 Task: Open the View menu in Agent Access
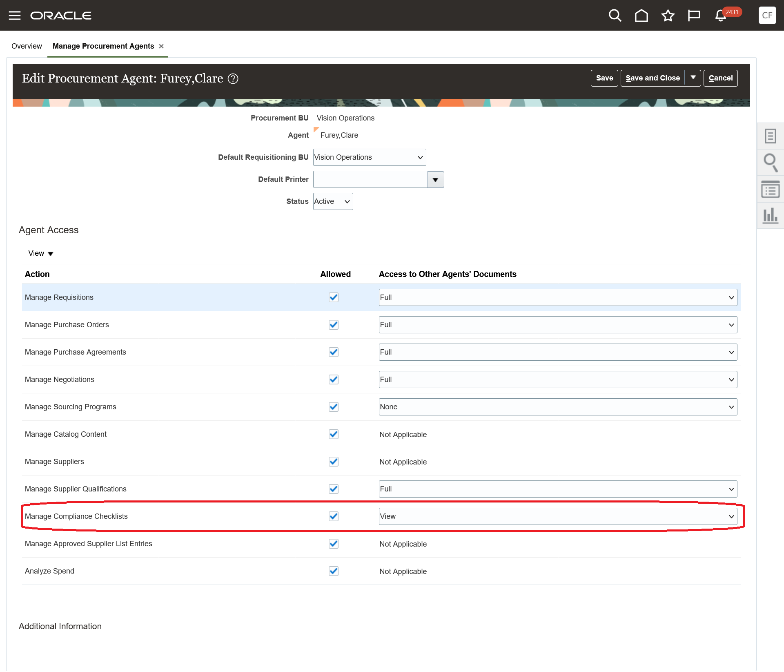[40, 253]
